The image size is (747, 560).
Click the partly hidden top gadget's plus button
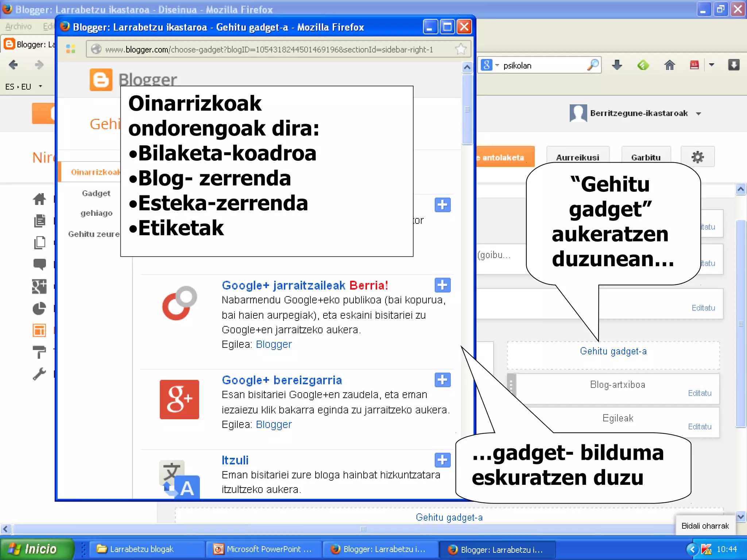[x=442, y=205]
